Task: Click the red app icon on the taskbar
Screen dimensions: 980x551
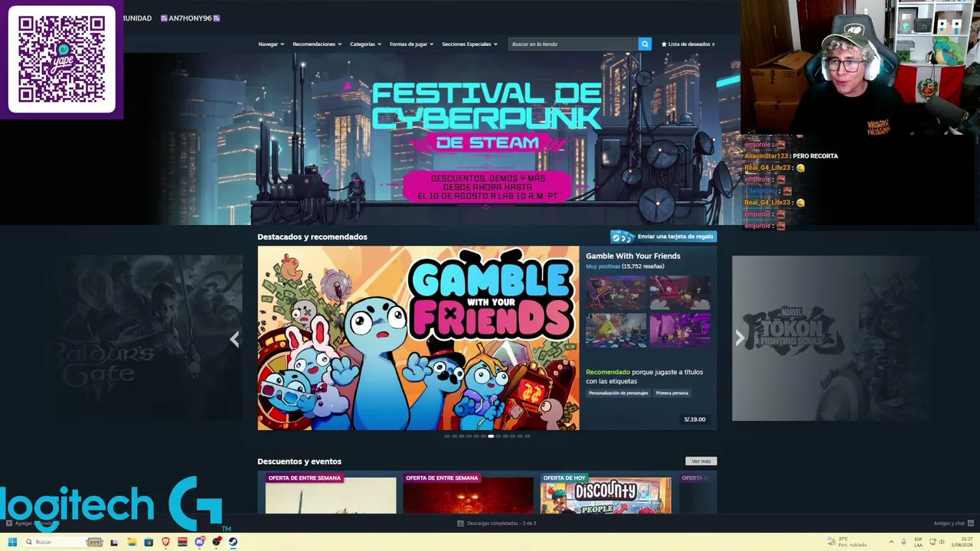Action: click(x=182, y=542)
